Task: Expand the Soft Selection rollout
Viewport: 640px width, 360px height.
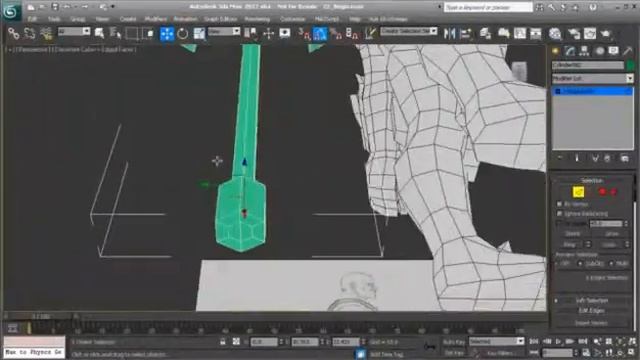Action: pos(592,300)
